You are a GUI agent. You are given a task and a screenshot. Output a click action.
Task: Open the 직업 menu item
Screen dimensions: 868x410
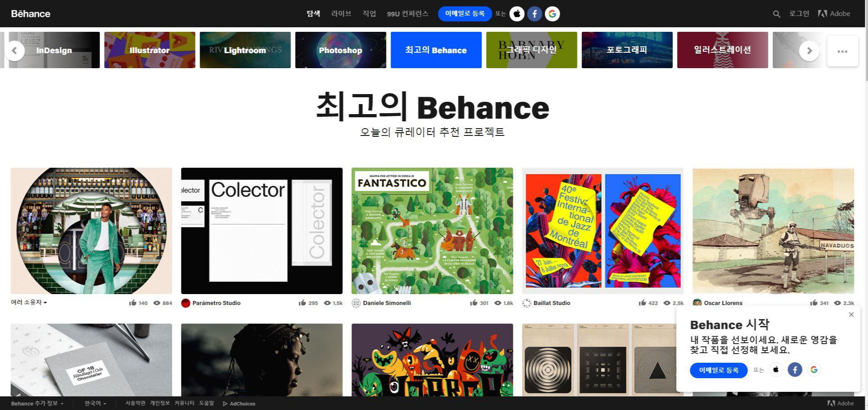[369, 14]
